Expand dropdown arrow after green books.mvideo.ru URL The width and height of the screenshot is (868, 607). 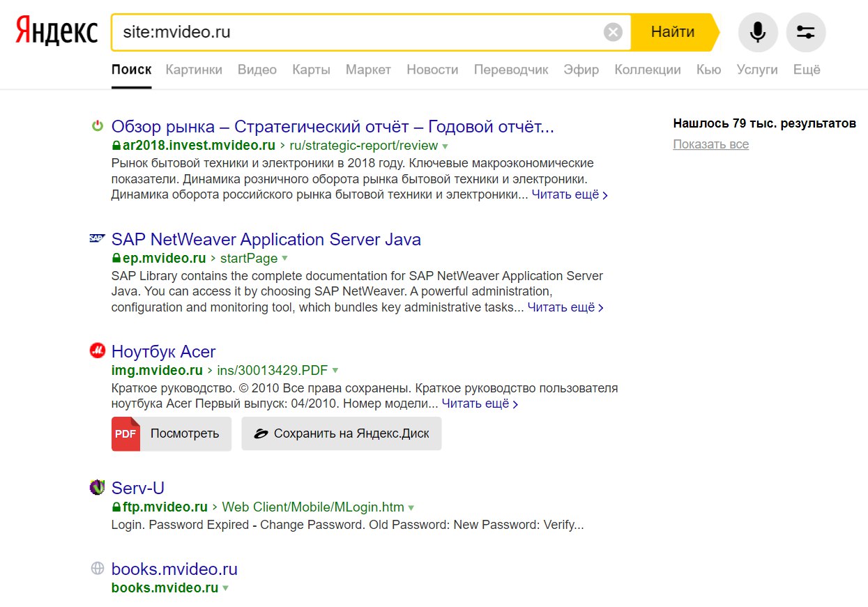225,588
